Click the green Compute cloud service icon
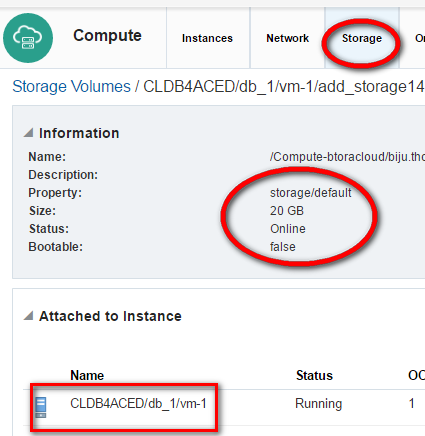The width and height of the screenshot is (425, 436). [x=28, y=38]
